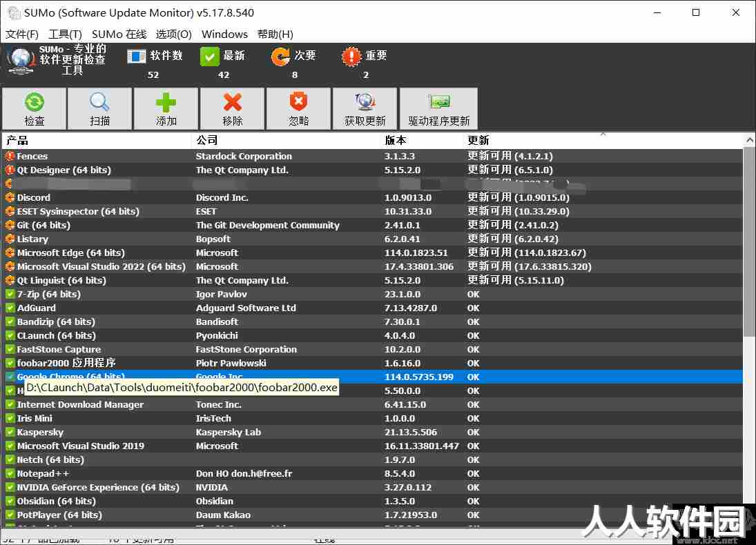Click the orange icon beside Microsoft Edge
This screenshot has width=756, height=545.
click(x=10, y=253)
